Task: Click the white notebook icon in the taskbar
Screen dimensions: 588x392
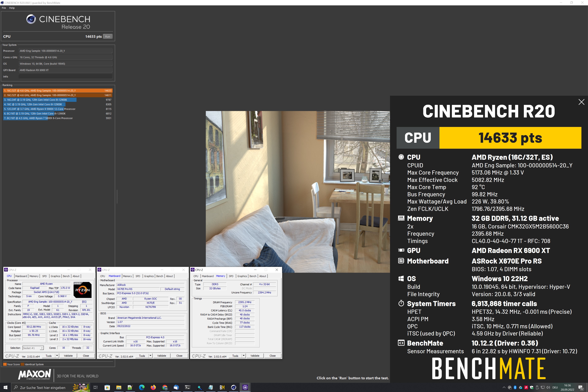Action: [x=211, y=387]
